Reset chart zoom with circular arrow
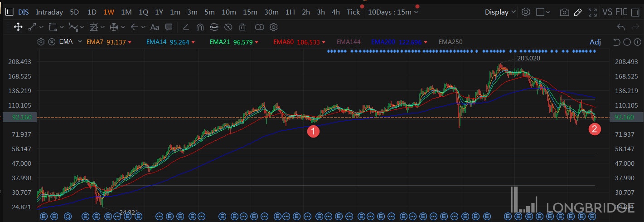644x222 pixels. click(x=616, y=42)
